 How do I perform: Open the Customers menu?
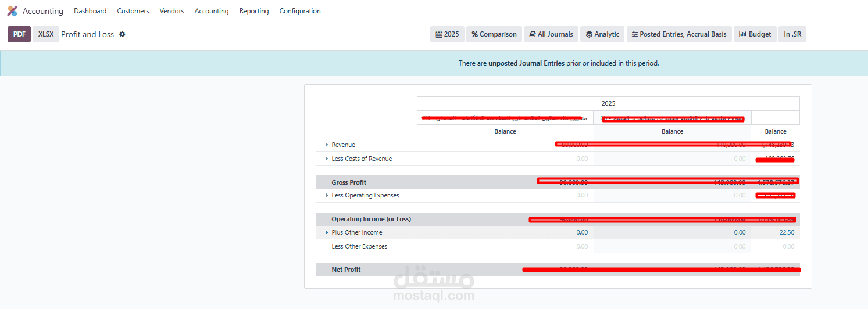[x=133, y=11]
